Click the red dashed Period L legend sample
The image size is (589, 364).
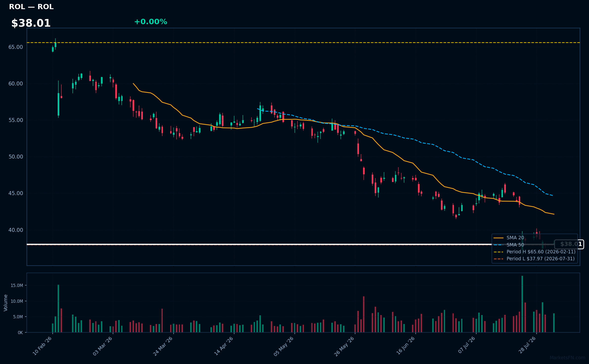498,259
